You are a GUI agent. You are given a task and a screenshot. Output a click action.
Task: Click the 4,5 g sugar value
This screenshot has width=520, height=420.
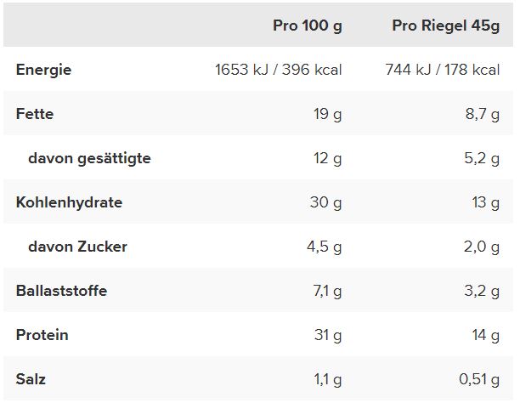coord(324,247)
